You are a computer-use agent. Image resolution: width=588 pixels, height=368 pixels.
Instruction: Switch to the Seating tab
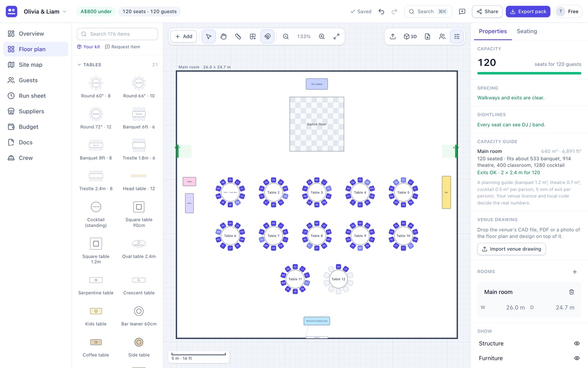pyautogui.click(x=527, y=31)
